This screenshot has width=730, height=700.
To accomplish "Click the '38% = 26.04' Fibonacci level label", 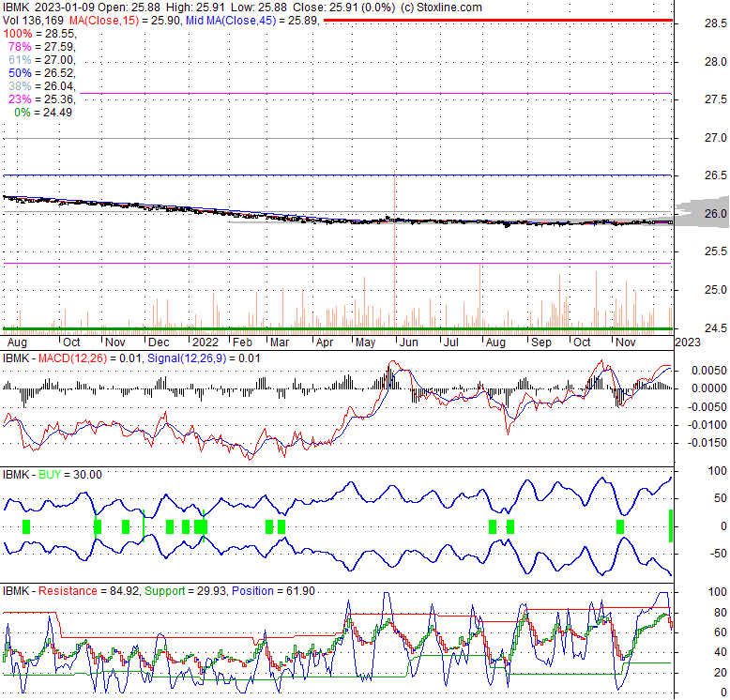I will coord(42,86).
